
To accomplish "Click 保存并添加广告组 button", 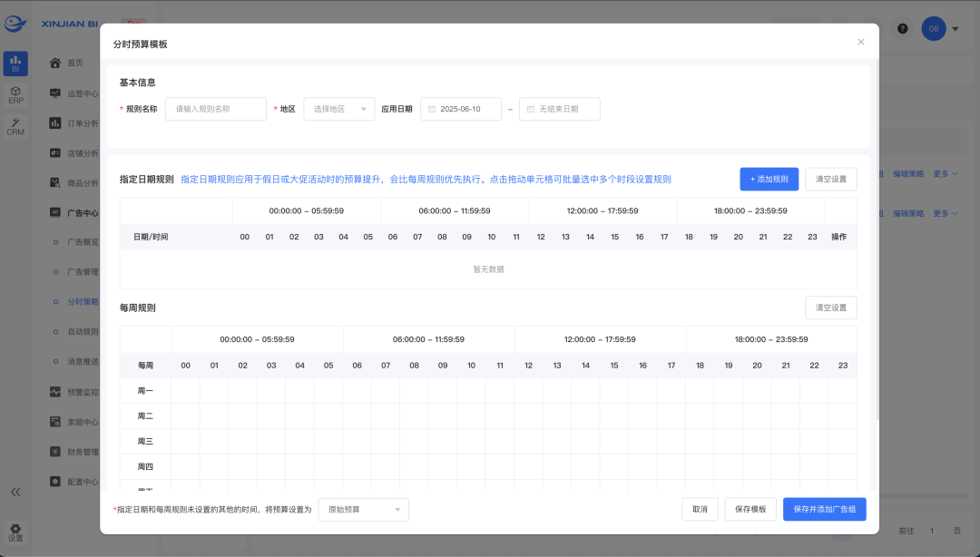I will click(824, 510).
